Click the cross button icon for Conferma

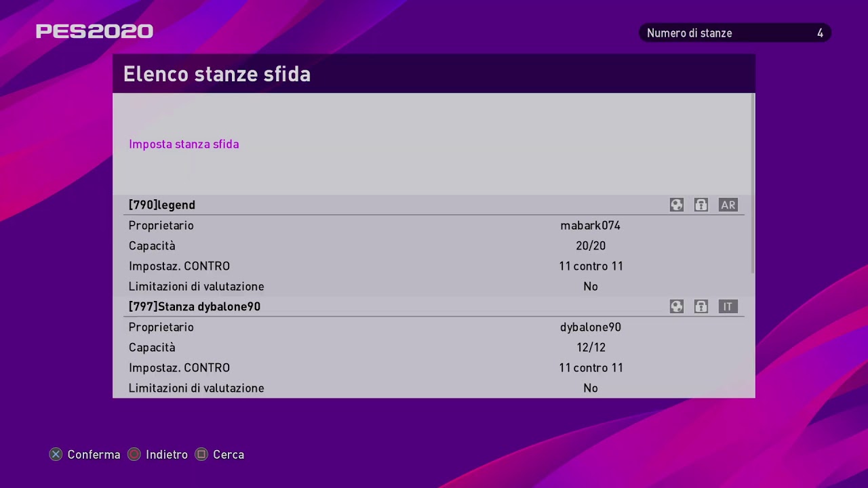point(56,454)
